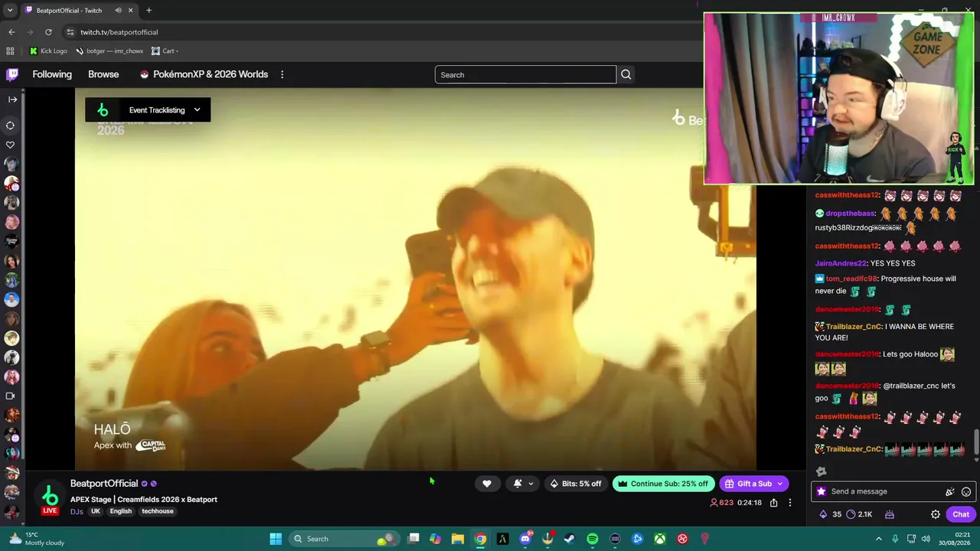Open the tab search dropdown
The image size is (980, 551).
(x=10, y=11)
